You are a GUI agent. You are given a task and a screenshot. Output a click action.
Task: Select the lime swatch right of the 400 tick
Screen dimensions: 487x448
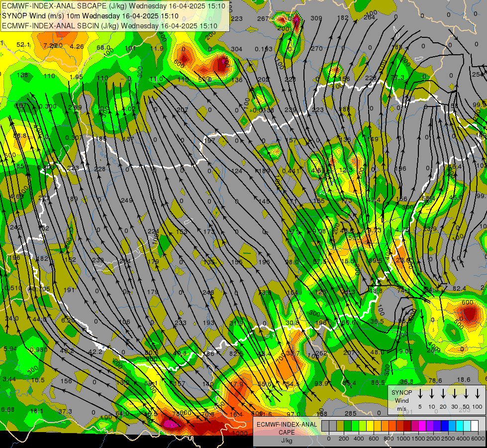pos(363,426)
